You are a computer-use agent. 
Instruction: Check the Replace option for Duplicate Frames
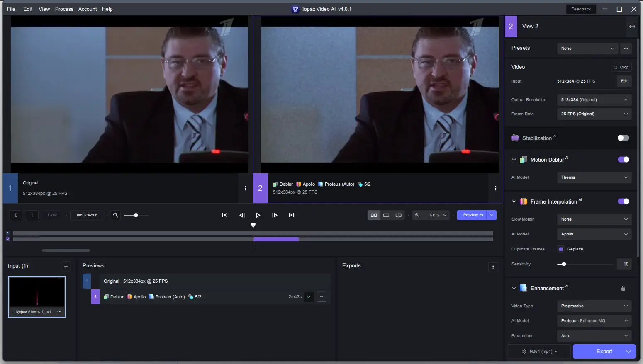tap(562, 249)
